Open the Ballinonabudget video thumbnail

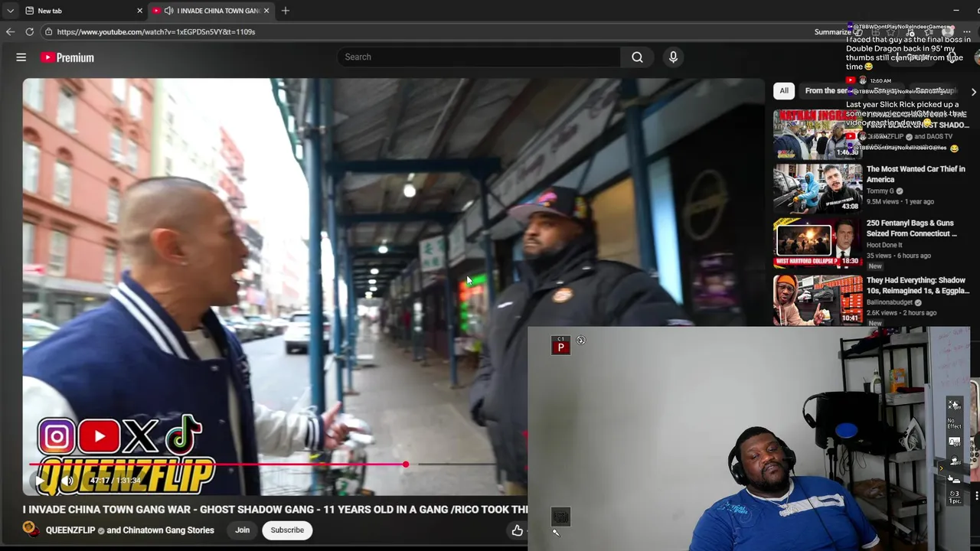817,300
